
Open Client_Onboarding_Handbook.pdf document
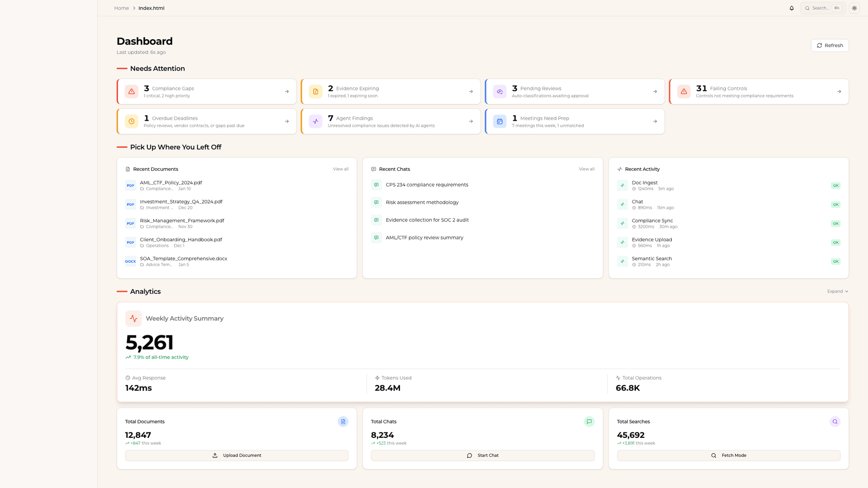pos(236,242)
